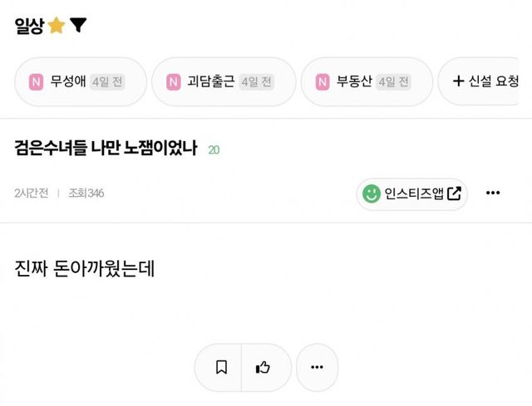The width and height of the screenshot is (532, 406).
Task: Click the pink N icon beside 부동산
Action: tap(323, 81)
